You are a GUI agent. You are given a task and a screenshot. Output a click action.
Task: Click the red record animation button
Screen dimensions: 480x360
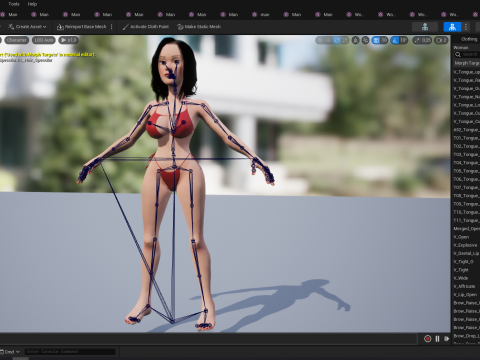[x=428, y=339]
